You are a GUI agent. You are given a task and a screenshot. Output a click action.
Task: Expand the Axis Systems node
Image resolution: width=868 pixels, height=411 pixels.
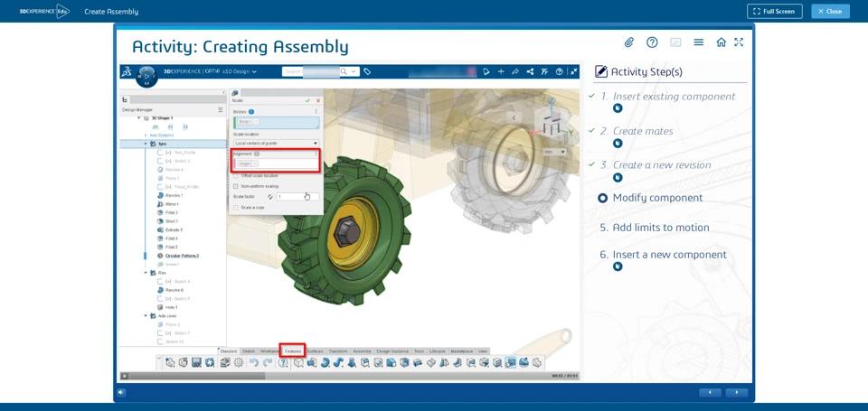pos(146,135)
